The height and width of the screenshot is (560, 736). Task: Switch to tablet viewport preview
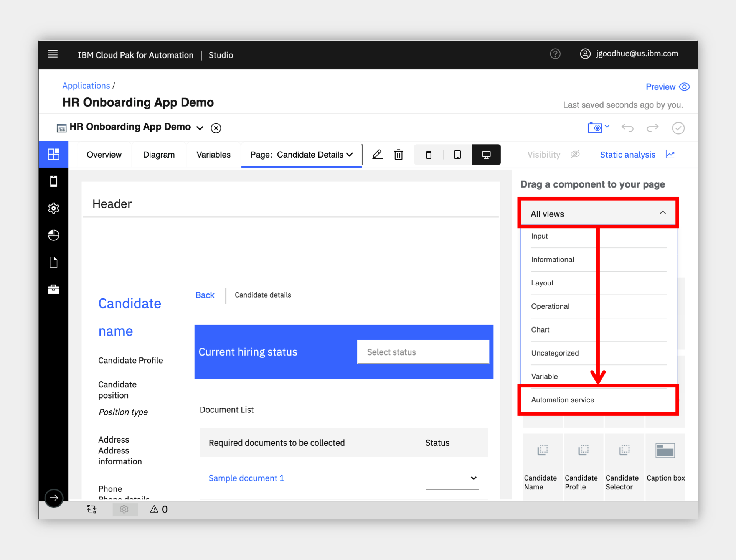(x=457, y=155)
